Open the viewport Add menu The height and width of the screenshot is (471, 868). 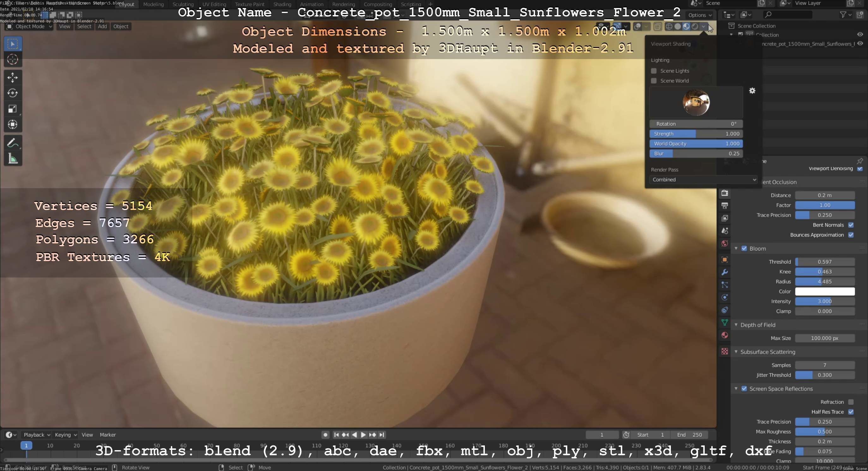pyautogui.click(x=102, y=27)
